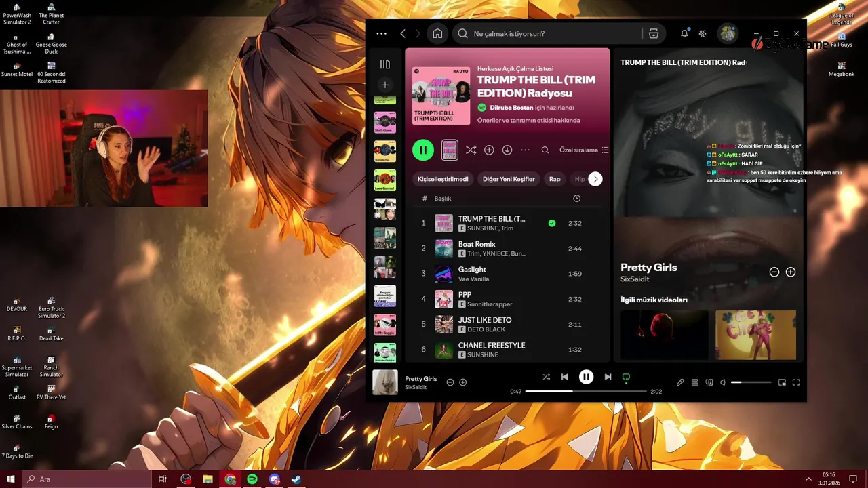This screenshot has width=868, height=488.
Task: Skip to next track
Action: pyautogui.click(x=608, y=377)
